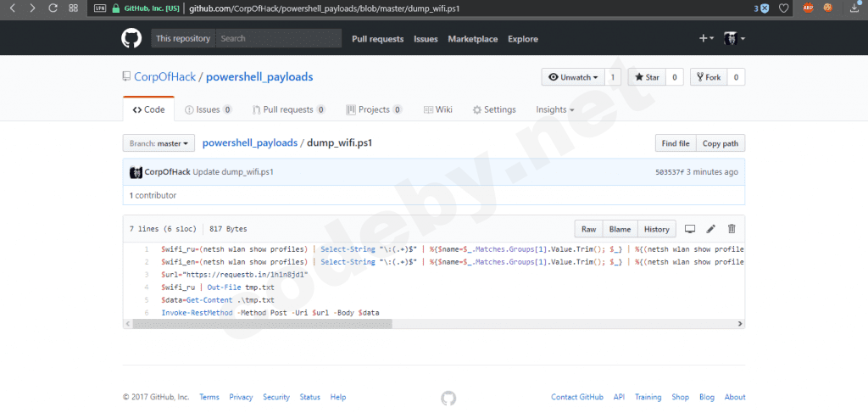Open the file in GitHub Desktop monitor icon
This screenshot has width=868, height=413.
click(x=690, y=229)
